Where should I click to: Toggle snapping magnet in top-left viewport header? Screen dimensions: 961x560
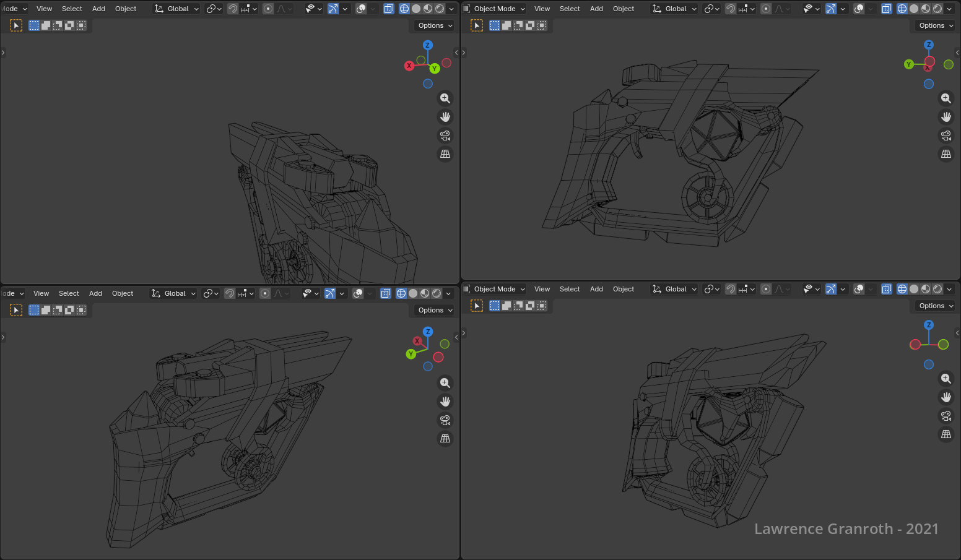(x=232, y=9)
